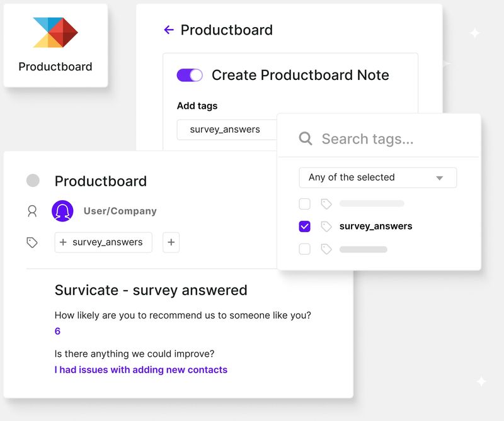Click the tag icon beside survey_answers in popup
Image resolution: width=504 pixels, height=421 pixels.
point(326,226)
